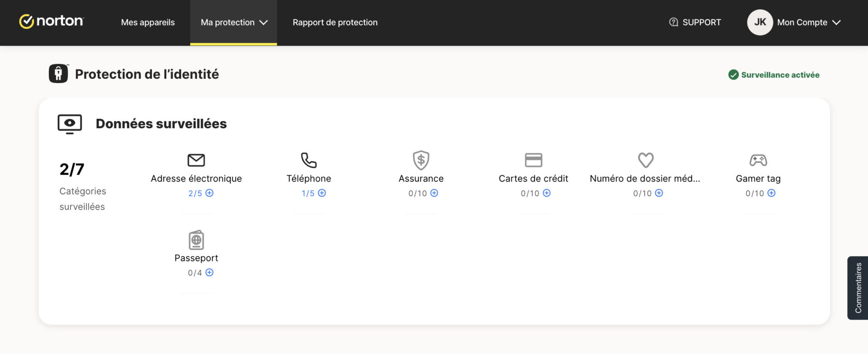Click the Assurance label
The width and height of the screenshot is (868, 354).
coord(421,178)
